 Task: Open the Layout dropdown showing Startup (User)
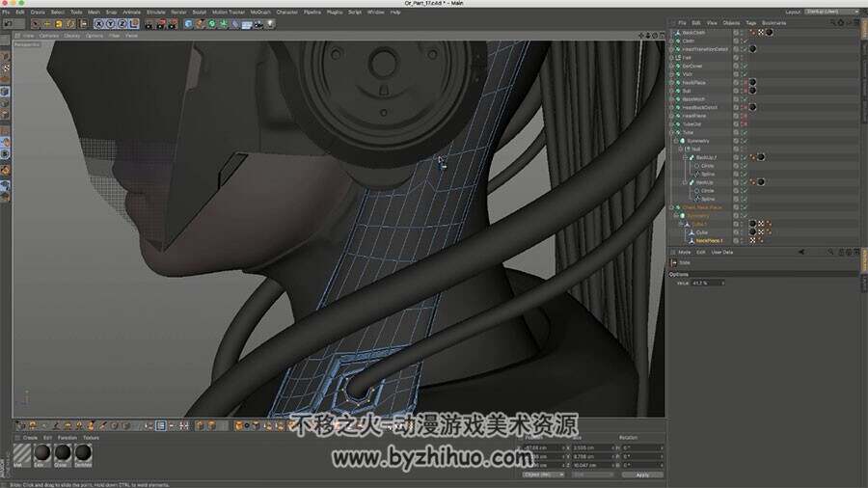(830, 12)
